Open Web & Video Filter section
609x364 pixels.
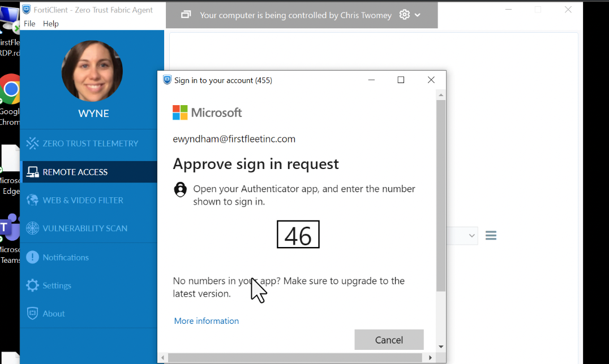(x=89, y=200)
